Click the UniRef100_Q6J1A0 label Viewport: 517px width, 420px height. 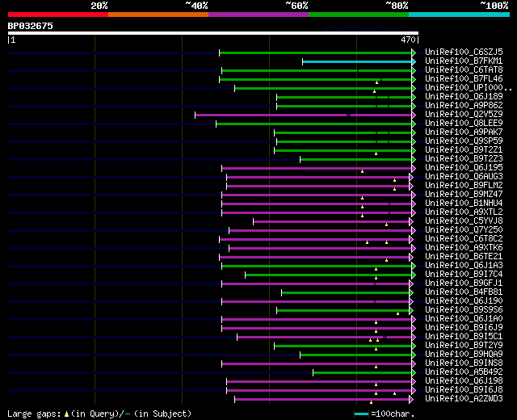pyautogui.click(x=464, y=319)
